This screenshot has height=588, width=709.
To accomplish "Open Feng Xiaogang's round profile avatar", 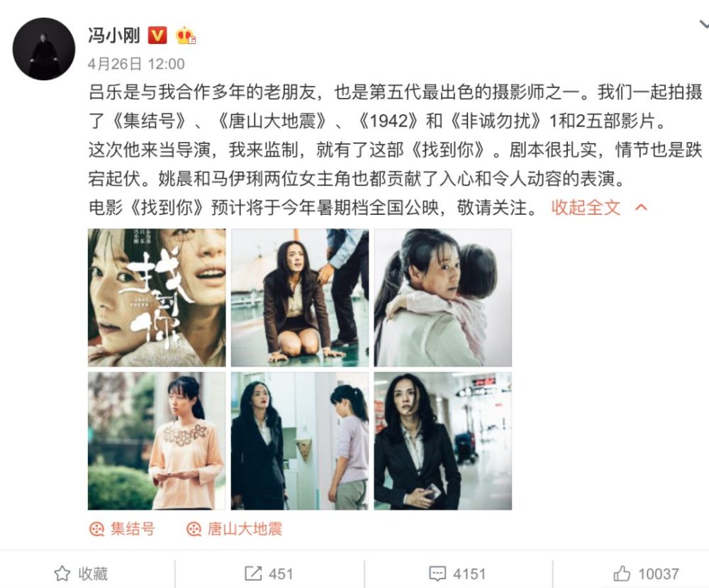I will [x=44, y=49].
